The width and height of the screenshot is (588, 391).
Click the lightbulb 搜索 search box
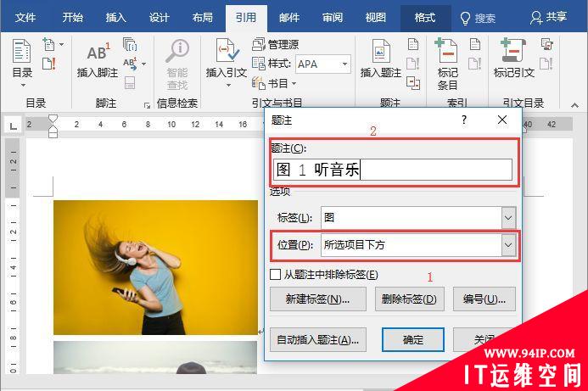[x=479, y=18]
